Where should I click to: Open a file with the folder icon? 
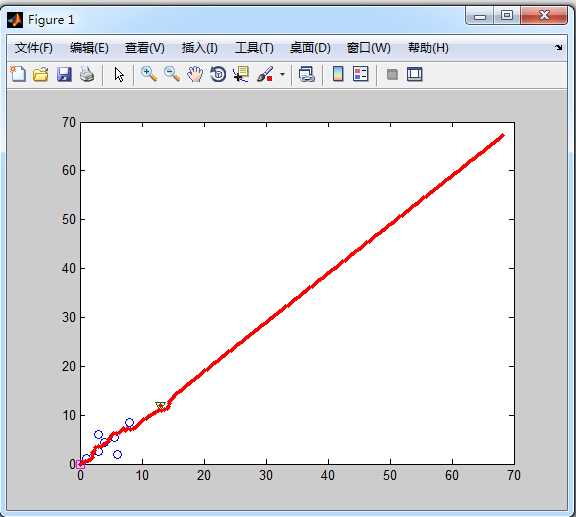click(x=41, y=74)
